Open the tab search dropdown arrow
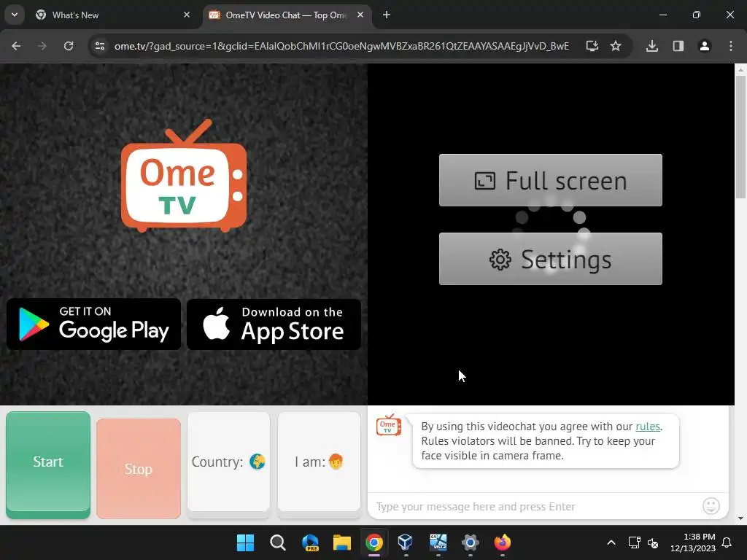The image size is (747, 560). pyautogui.click(x=15, y=15)
